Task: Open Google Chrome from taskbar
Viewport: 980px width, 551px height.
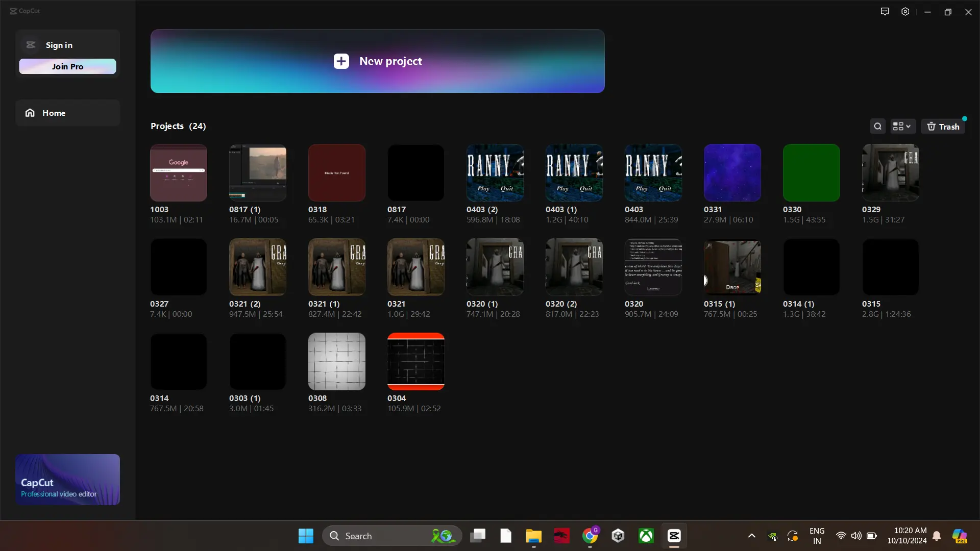Action: (590, 536)
